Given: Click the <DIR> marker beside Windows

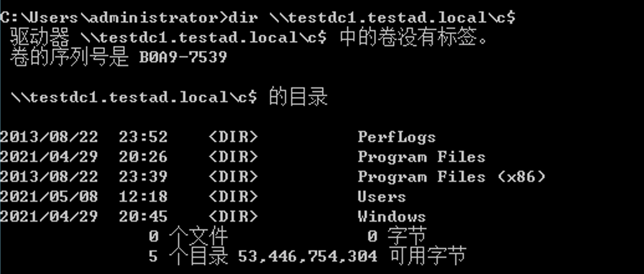Looking at the screenshot, I should point(233,217).
